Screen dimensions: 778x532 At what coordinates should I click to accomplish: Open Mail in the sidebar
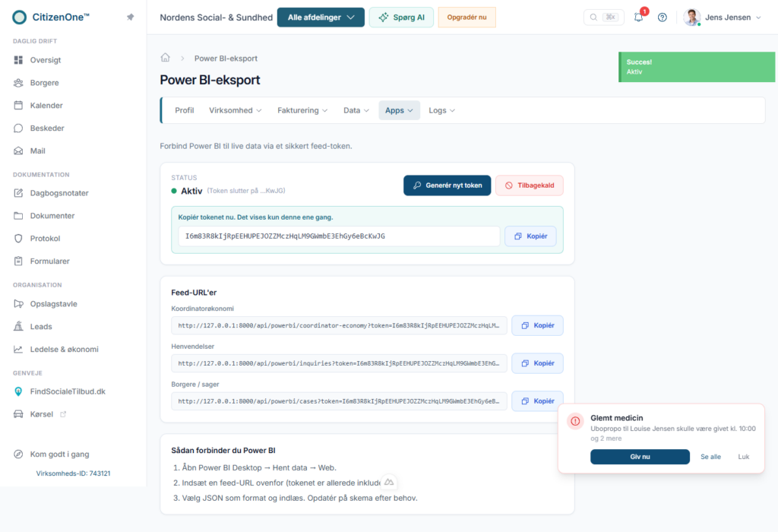tap(37, 151)
